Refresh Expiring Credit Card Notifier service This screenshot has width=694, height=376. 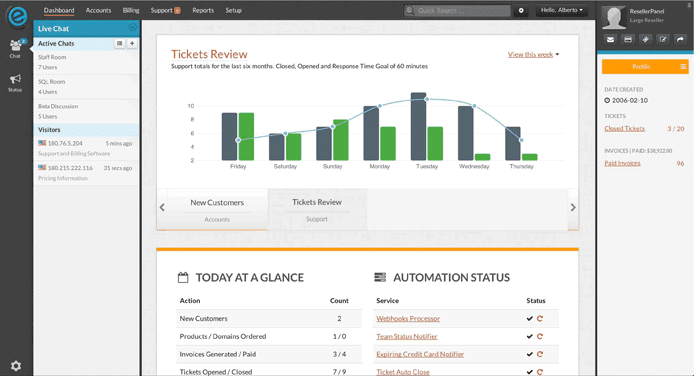[540, 354]
